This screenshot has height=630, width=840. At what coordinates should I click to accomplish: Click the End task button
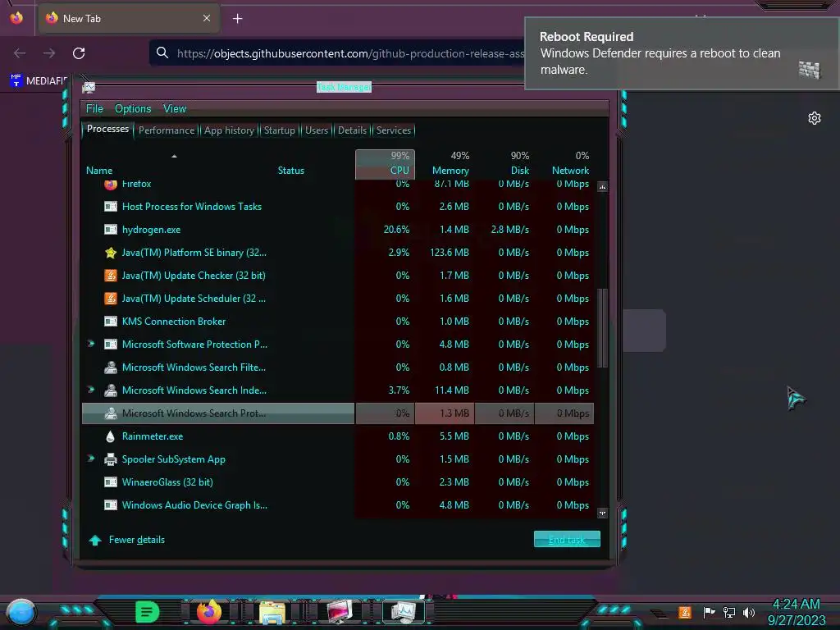(x=567, y=540)
